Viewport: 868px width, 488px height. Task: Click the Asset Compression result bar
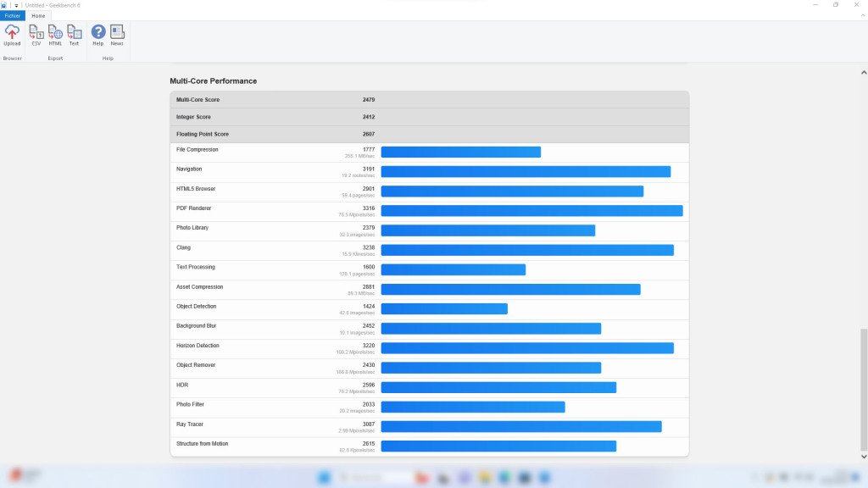coord(510,290)
